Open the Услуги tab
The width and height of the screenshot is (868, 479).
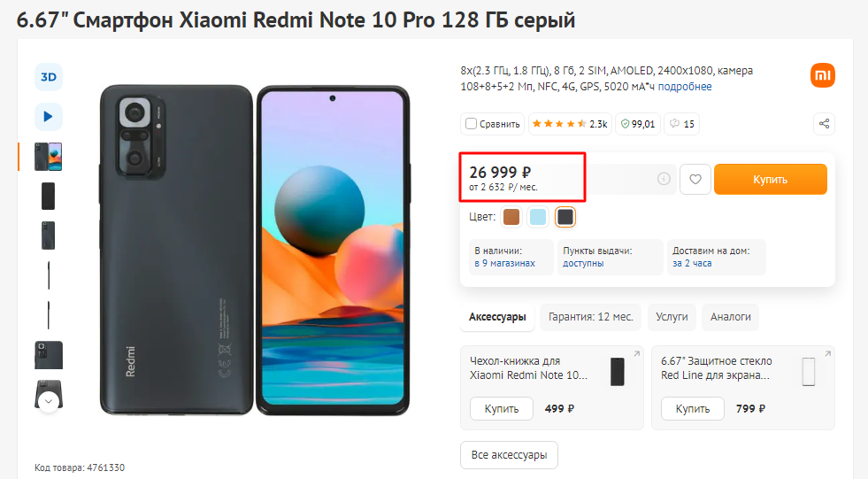pyautogui.click(x=672, y=317)
